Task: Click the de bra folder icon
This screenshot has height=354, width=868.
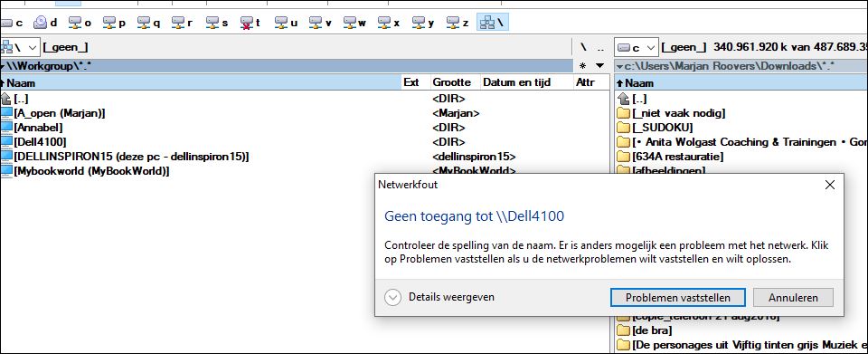Action: 623,330
